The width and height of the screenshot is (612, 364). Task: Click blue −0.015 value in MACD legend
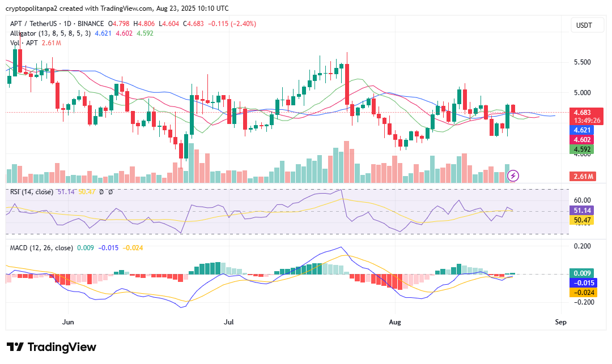pyautogui.click(x=108, y=248)
